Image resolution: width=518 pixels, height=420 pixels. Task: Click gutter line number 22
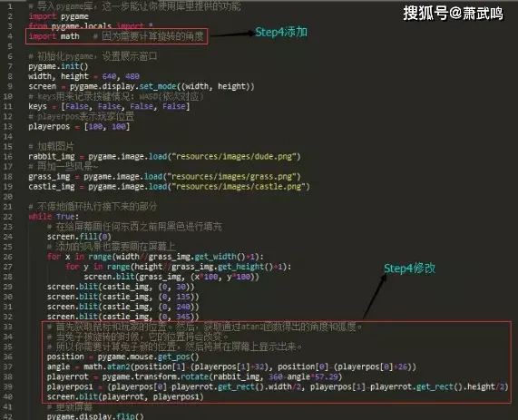(x=7, y=217)
